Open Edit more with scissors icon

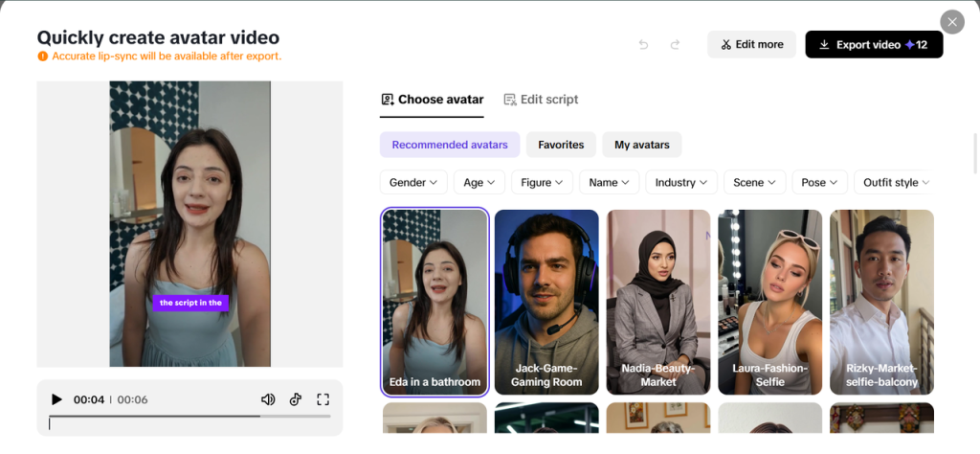751,45
